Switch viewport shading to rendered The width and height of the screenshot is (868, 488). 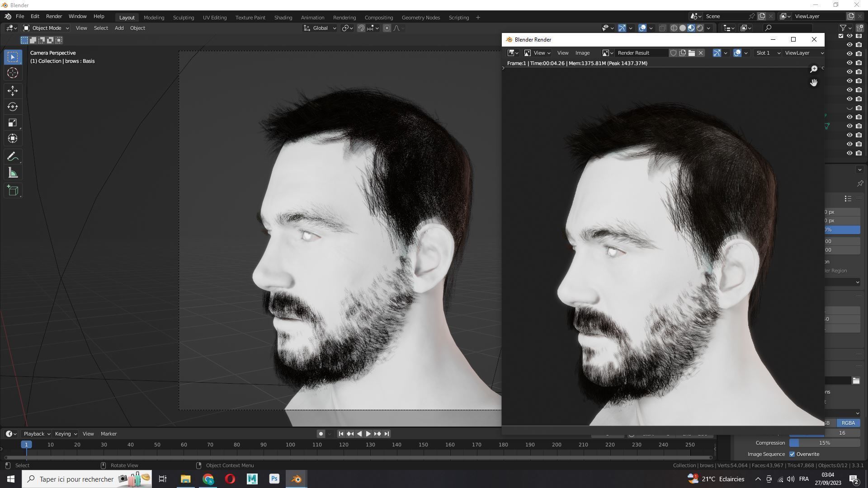tap(700, 28)
